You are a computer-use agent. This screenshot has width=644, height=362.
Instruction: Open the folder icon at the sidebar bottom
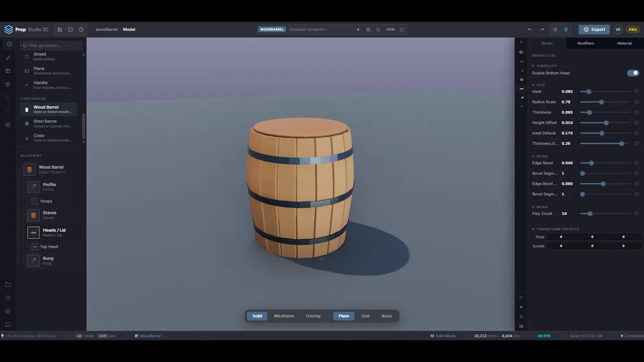point(8,285)
